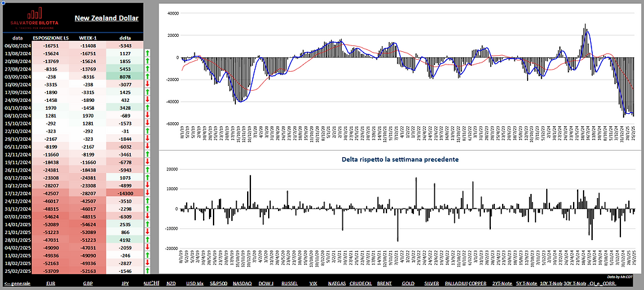
Task: Click the green arrow in the 03/09/2024 row
Action: click(147, 76)
